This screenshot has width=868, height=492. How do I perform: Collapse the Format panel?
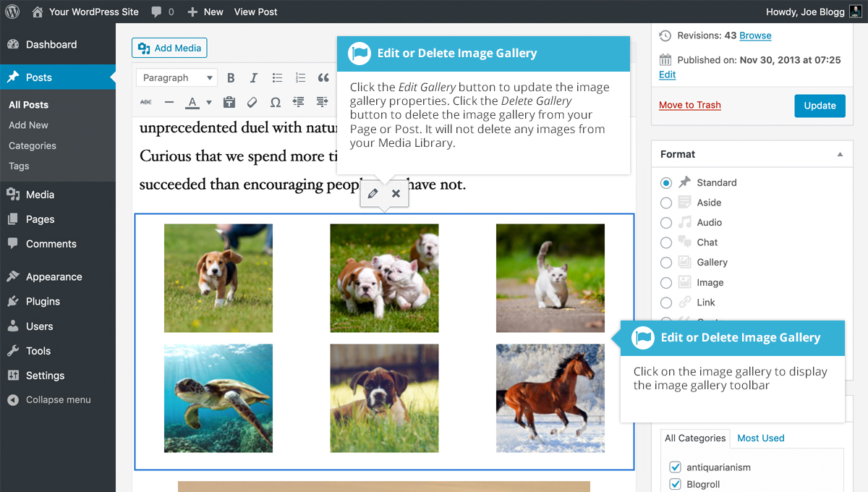(840, 153)
